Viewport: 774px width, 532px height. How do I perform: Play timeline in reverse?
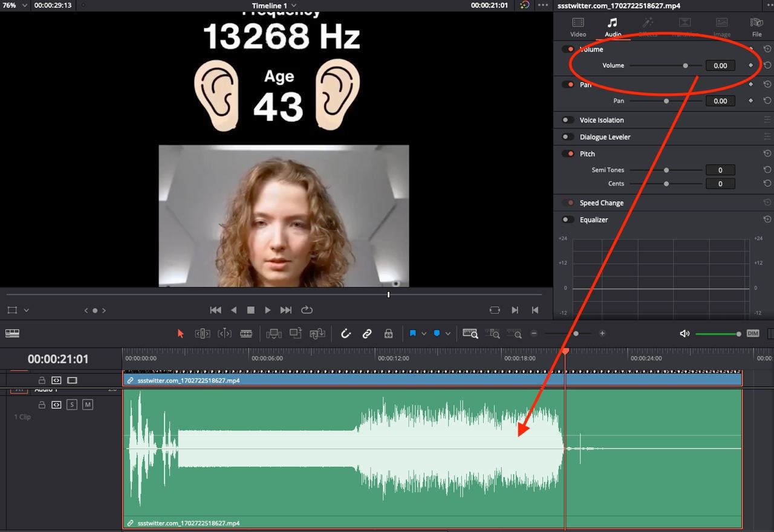tap(233, 310)
